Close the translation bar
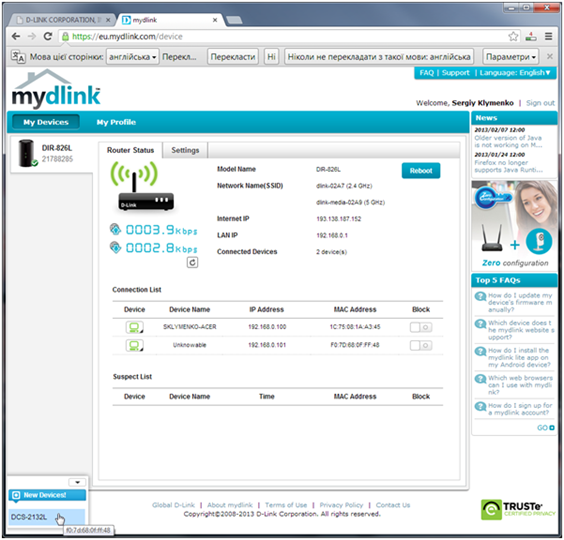 tap(550, 56)
